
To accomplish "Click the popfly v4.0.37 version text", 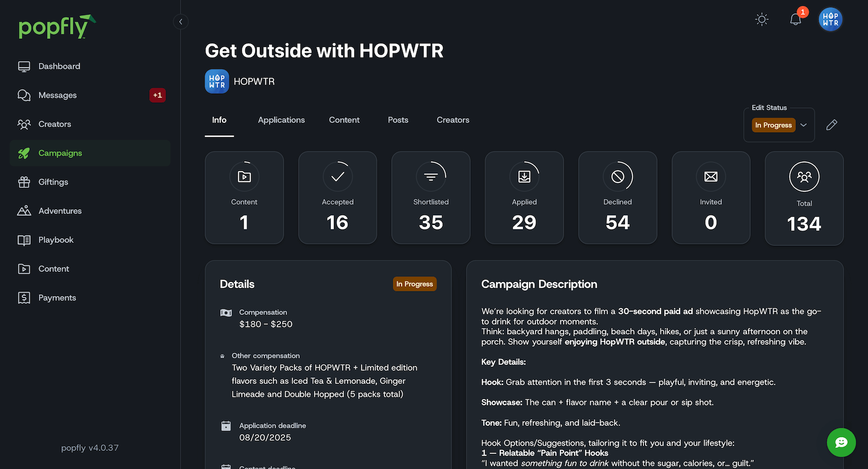I will [x=90, y=448].
